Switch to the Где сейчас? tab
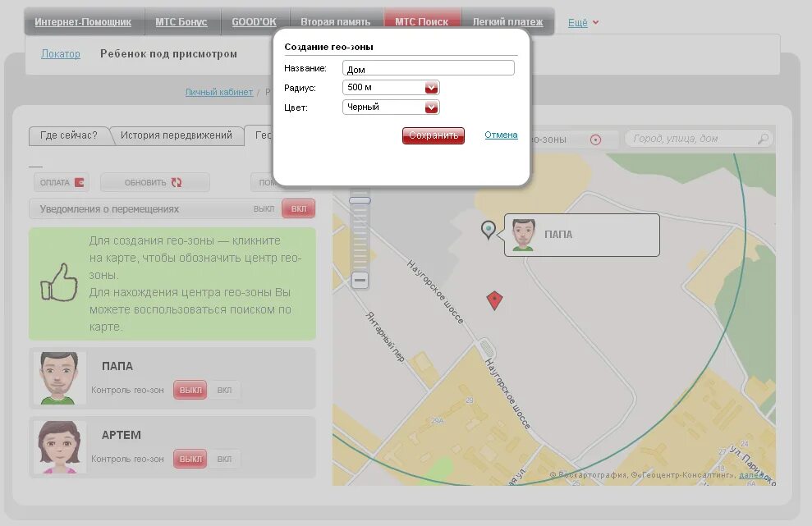 [69, 135]
